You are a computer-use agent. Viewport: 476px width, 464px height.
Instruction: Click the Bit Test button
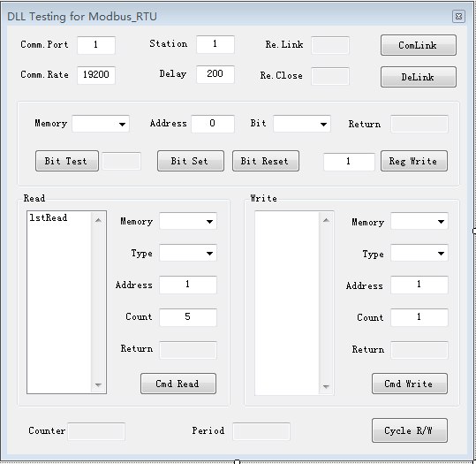coord(67,161)
